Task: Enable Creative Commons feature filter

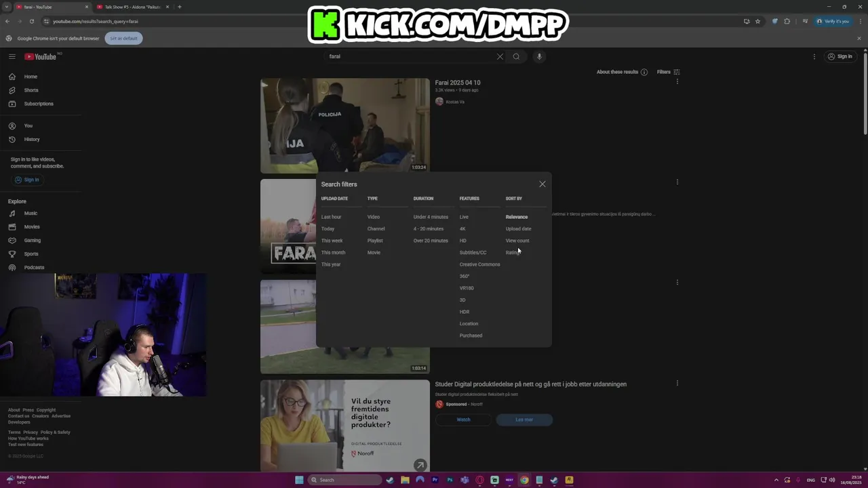Action: coord(480,264)
